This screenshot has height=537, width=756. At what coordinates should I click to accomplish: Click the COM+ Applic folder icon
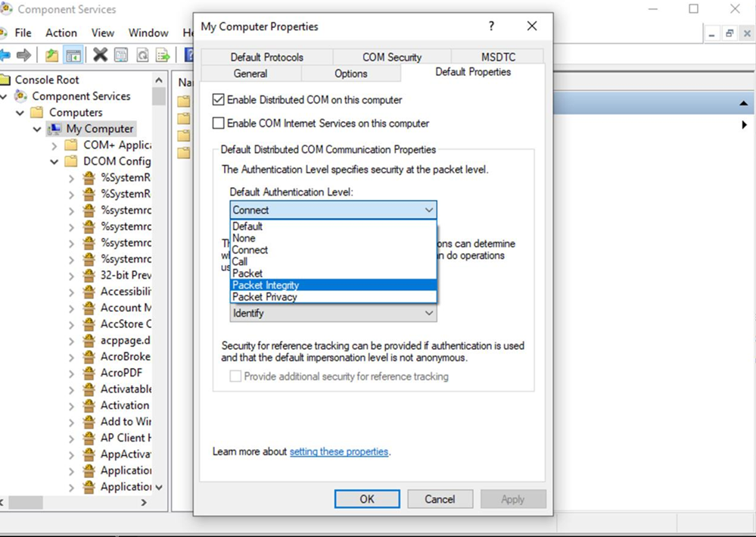(x=71, y=145)
